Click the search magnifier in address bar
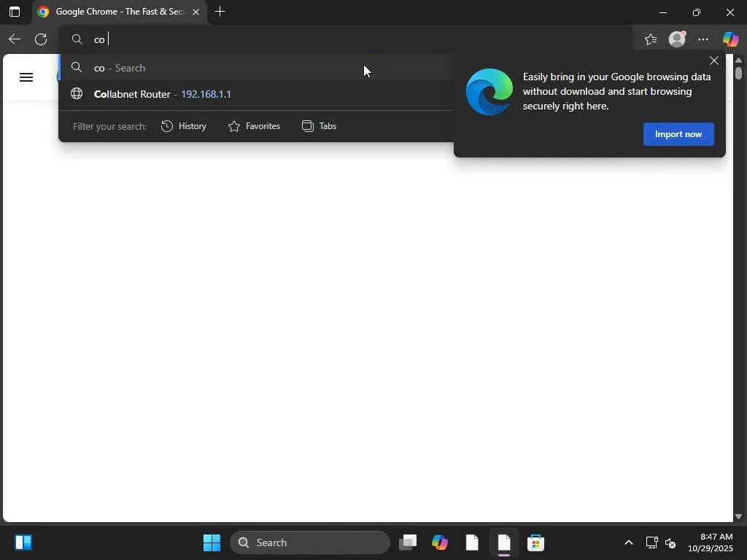Viewport: 747px width, 560px height. (77, 39)
